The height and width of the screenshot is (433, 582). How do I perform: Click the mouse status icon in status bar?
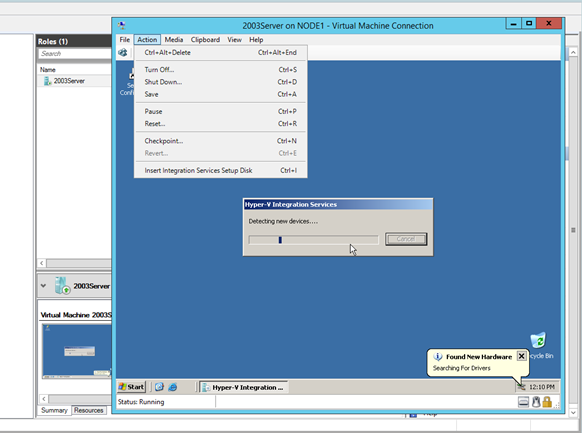pyautogui.click(x=536, y=402)
